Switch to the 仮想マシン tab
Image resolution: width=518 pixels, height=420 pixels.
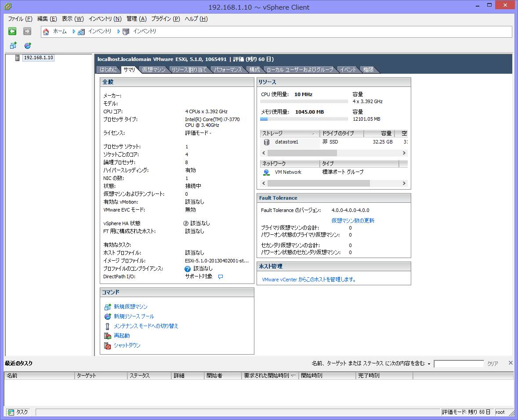(x=154, y=70)
